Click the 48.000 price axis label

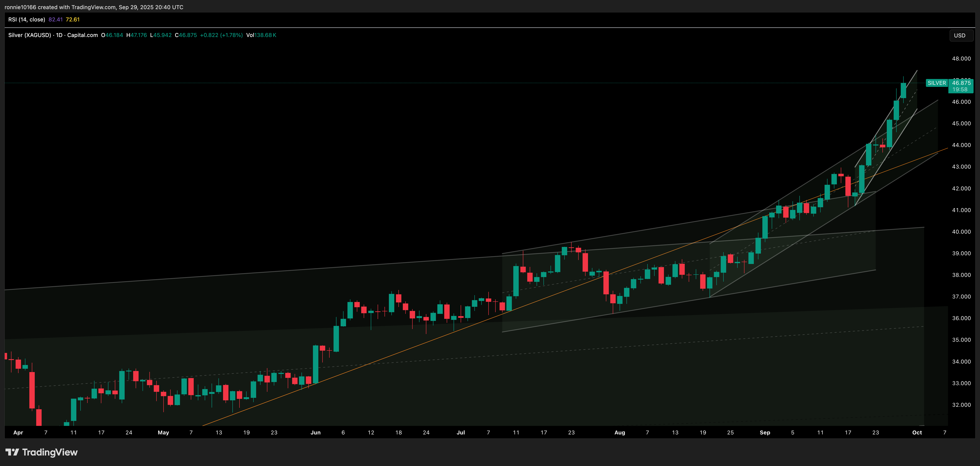(x=961, y=59)
